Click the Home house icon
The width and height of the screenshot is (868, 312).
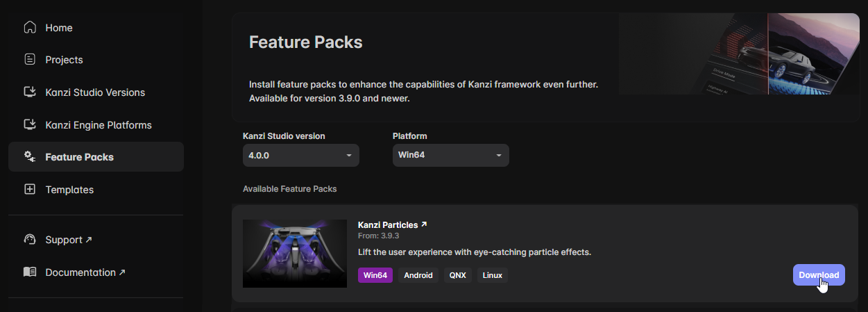29,28
